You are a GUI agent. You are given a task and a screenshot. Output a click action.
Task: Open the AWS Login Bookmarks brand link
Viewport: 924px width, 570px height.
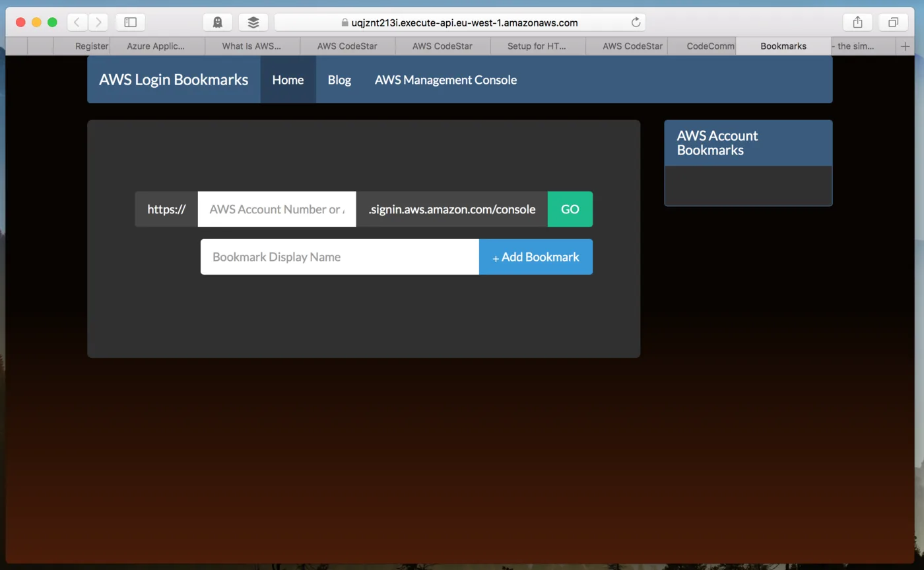click(x=174, y=80)
